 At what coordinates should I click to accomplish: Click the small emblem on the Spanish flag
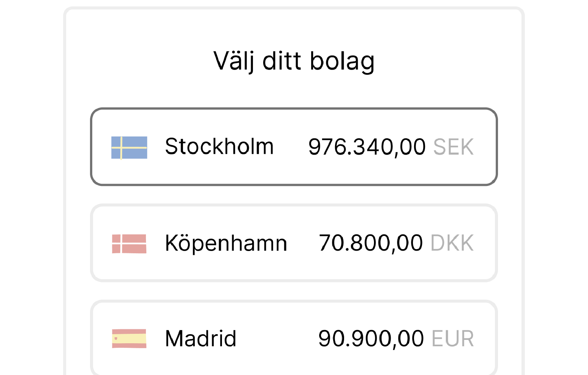(x=116, y=338)
